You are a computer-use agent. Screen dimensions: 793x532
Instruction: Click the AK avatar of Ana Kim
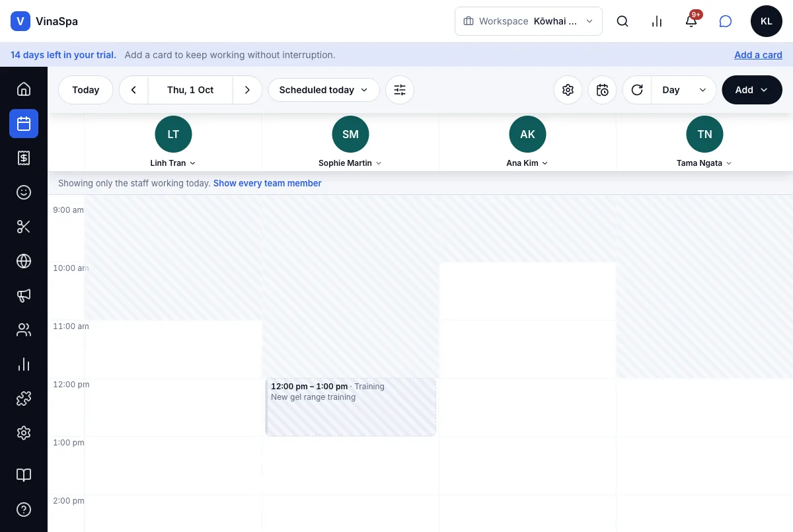[527, 134]
